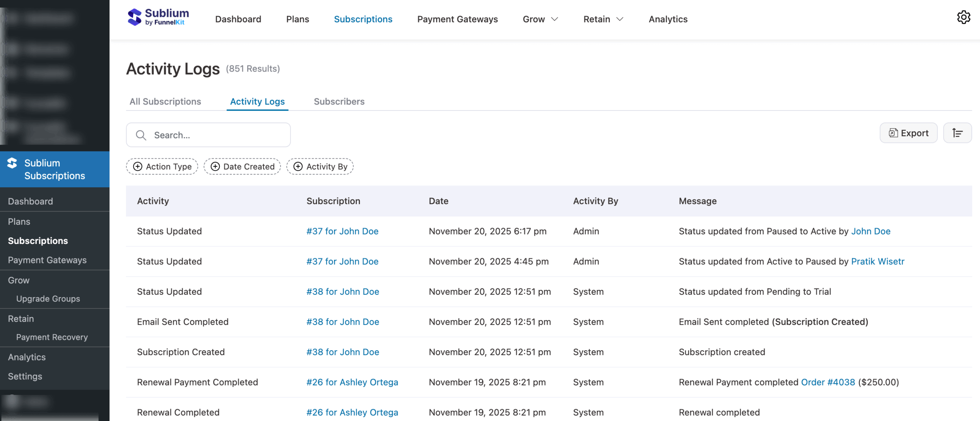Click the sort order icon near Export
Image resolution: width=980 pixels, height=421 pixels.
(x=957, y=133)
